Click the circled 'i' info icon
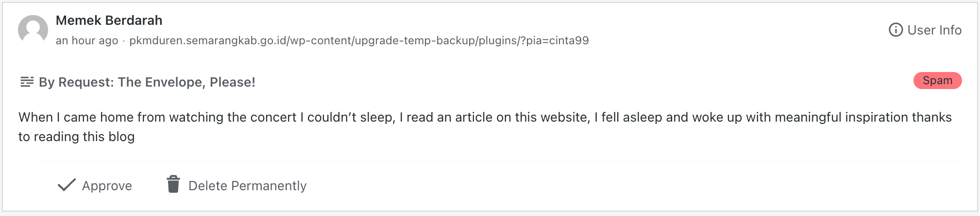 pos(896,30)
